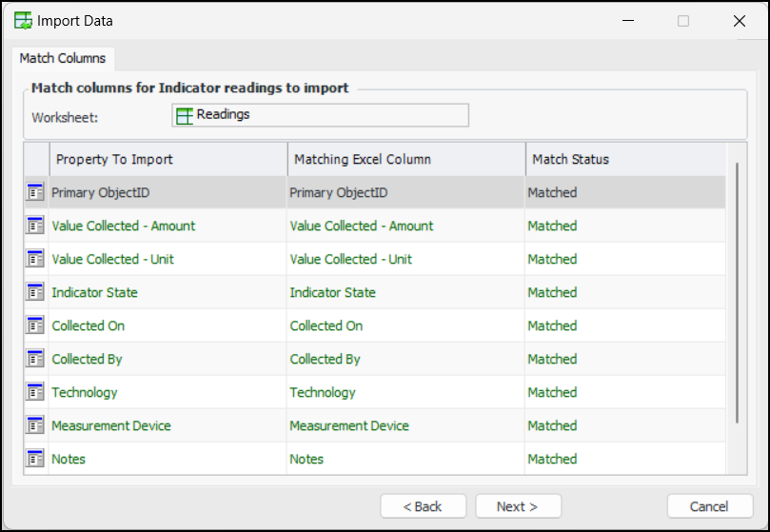770x532 pixels.
Task: Go back with the < Back button
Action: point(423,506)
